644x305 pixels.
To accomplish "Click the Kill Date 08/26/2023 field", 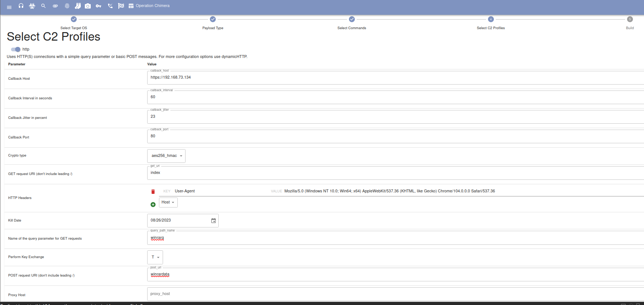I will click(183, 220).
